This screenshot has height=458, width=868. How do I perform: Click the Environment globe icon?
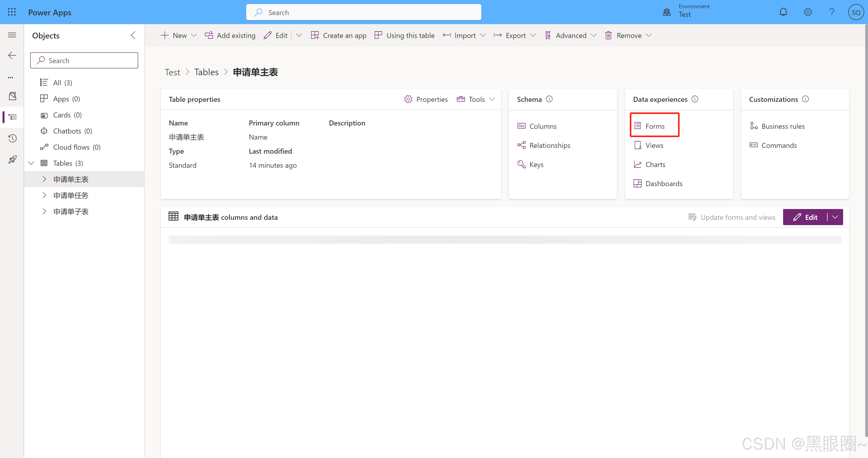[667, 12]
